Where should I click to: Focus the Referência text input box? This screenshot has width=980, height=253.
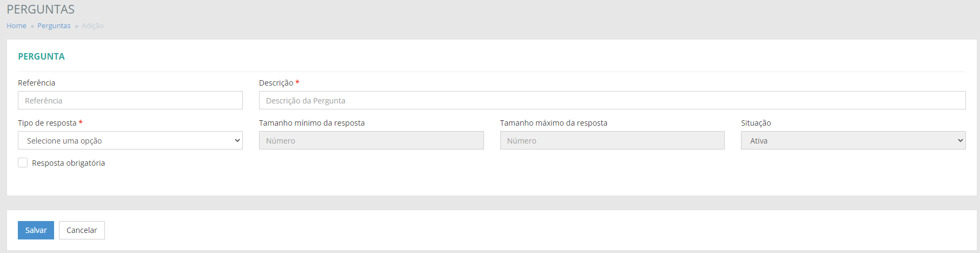point(130,100)
